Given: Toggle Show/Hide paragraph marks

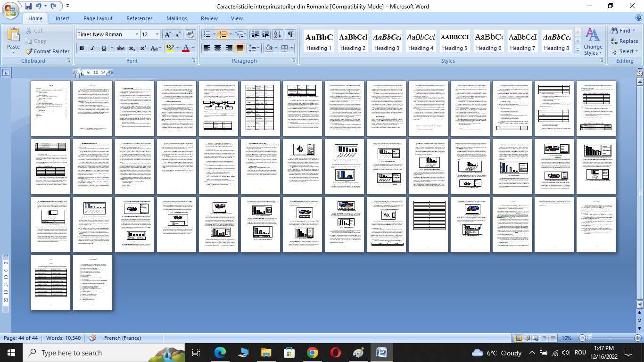Looking at the screenshot, I should point(290,34).
